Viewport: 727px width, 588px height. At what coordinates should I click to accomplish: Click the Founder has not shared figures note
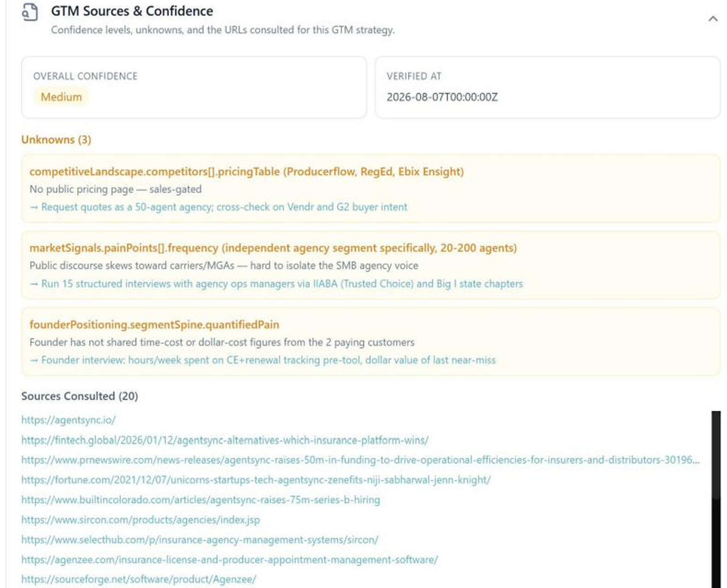coord(222,342)
